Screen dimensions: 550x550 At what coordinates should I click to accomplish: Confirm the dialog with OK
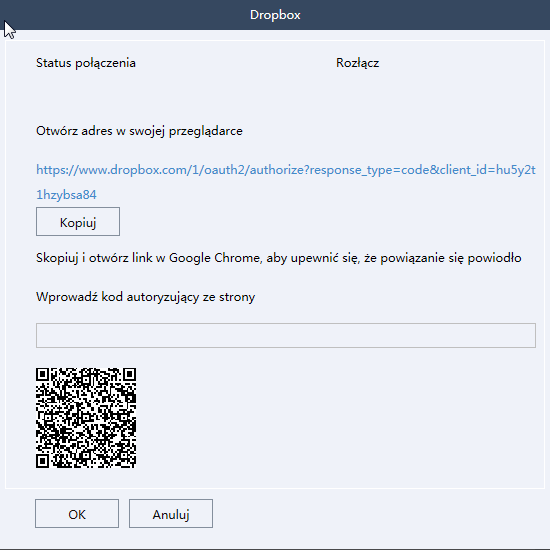click(x=77, y=514)
